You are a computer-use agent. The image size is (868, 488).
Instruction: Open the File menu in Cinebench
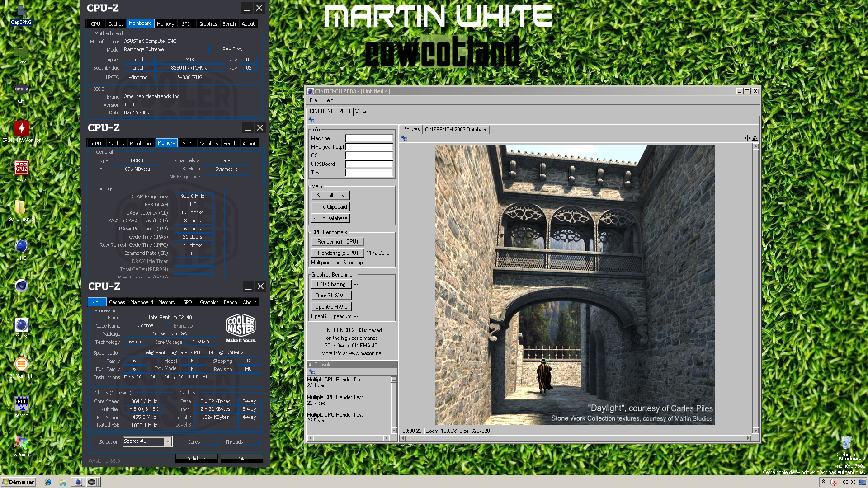[313, 100]
